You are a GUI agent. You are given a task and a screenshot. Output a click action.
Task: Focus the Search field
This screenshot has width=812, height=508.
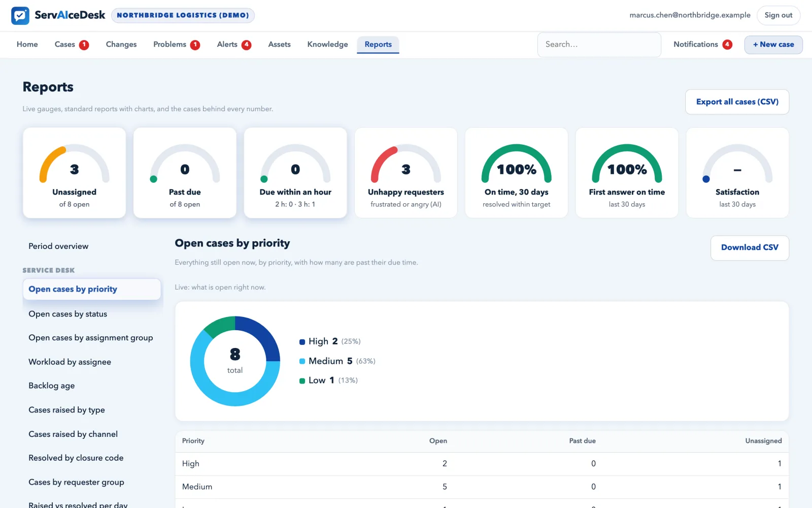[599, 45]
